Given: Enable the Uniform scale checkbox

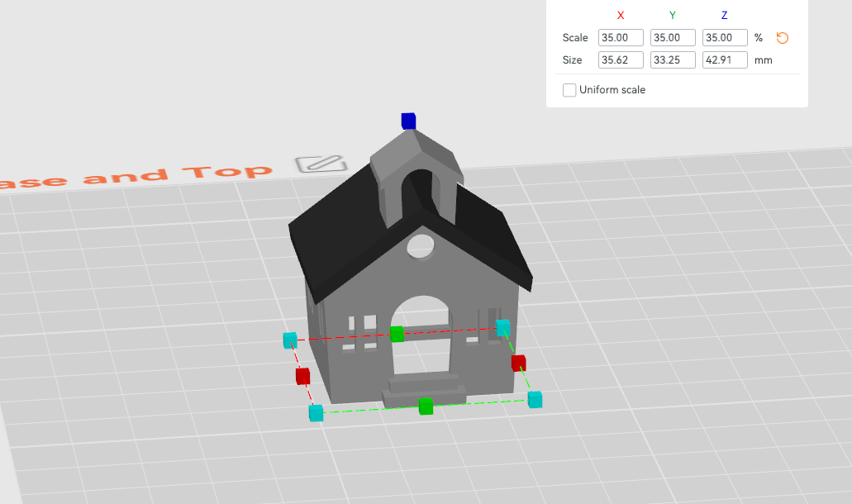Looking at the screenshot, I should 569,90.
